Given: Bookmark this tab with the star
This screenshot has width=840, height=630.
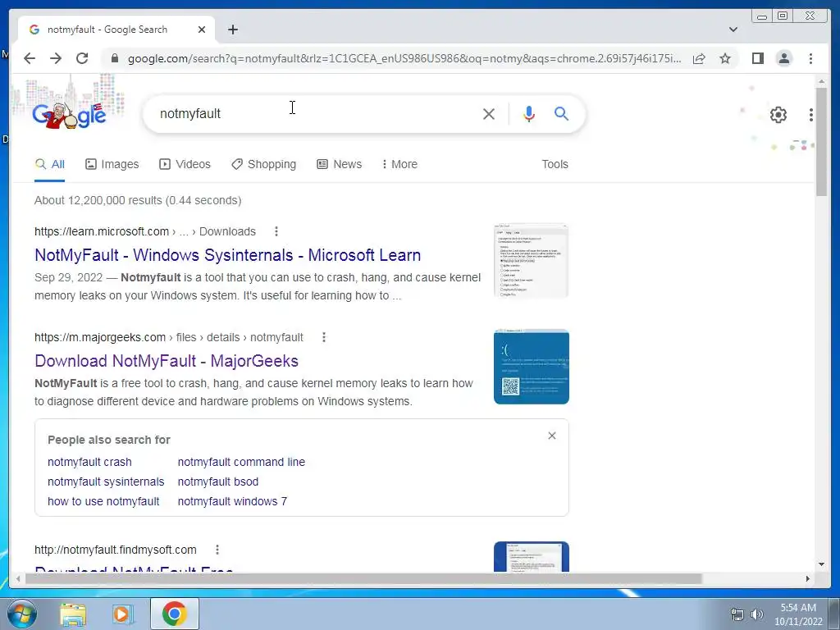Looking at the screenshot, I should (725, 58).
